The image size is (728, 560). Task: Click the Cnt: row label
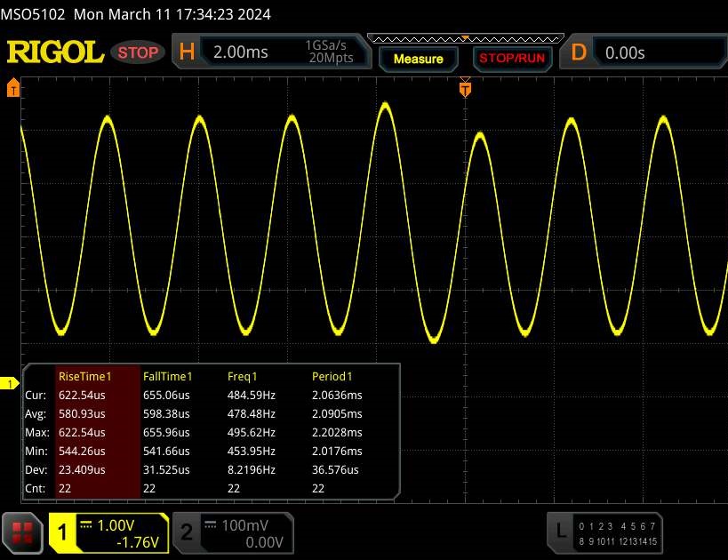click(36, 489)
